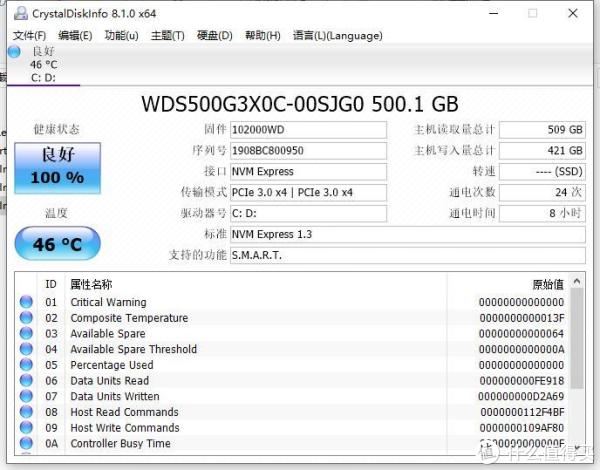The image size is (600, 470).
Task: Click the interface field NVM Express
Action: (x=308, y=171)
